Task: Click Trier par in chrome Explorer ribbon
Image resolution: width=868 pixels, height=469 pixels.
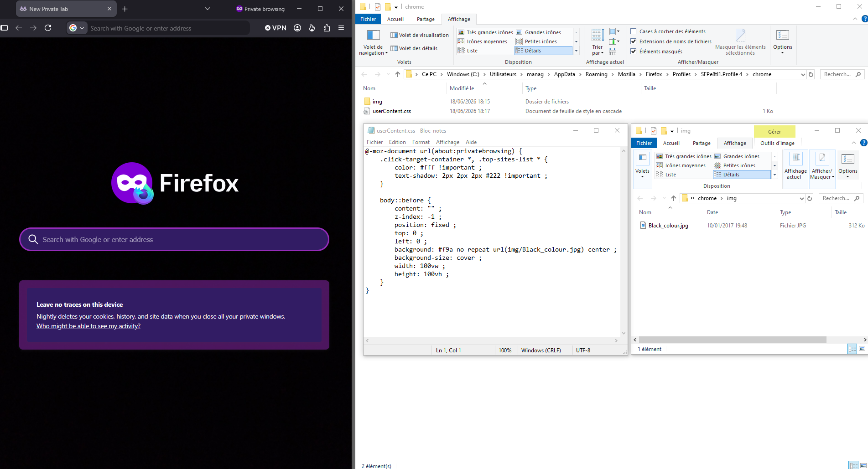Action: tap(598, 41)
